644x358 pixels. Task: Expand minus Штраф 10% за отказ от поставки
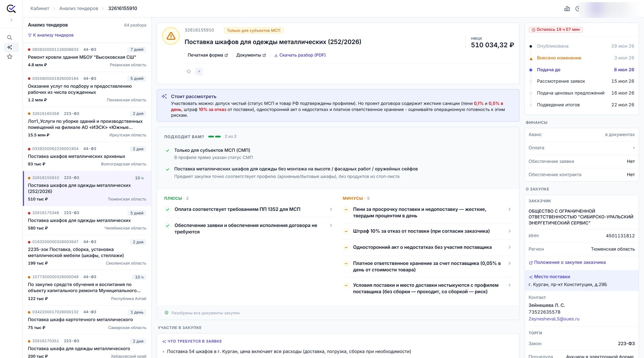[427, 231]
